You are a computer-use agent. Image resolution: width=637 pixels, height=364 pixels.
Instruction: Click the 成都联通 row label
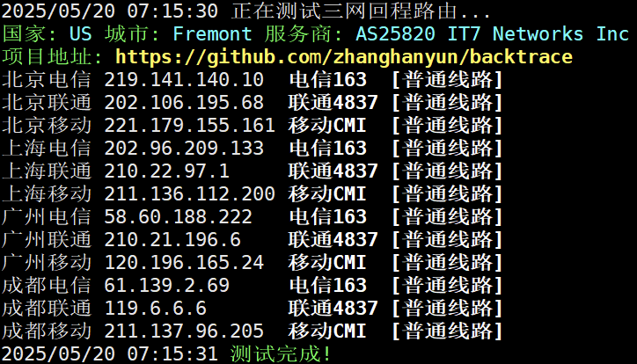coord(47,309)
